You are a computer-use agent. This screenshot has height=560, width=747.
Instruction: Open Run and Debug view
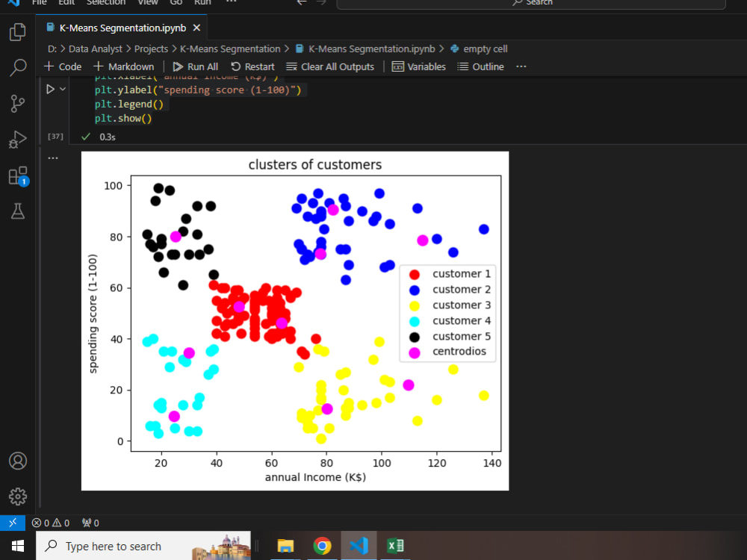tap(18, 140)
